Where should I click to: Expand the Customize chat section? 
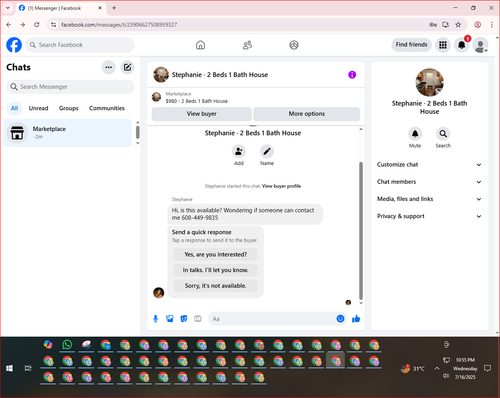tap(429, 165)
